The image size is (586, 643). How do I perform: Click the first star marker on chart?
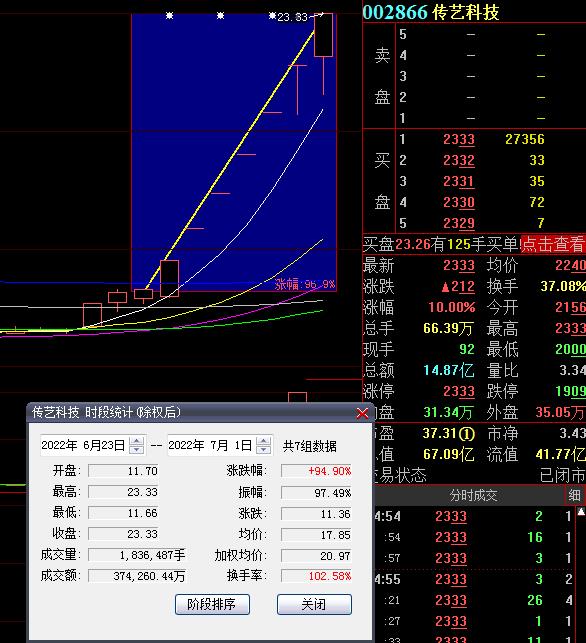tap(169, 16)
